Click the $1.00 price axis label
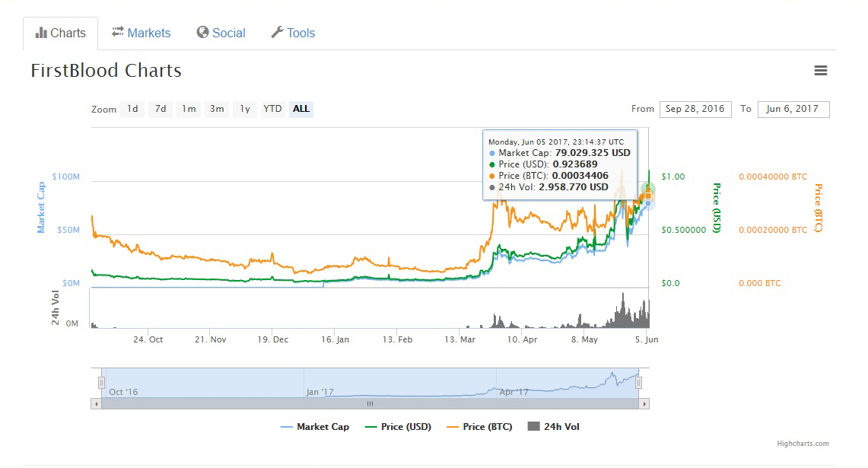 click(x=673, y=177)
